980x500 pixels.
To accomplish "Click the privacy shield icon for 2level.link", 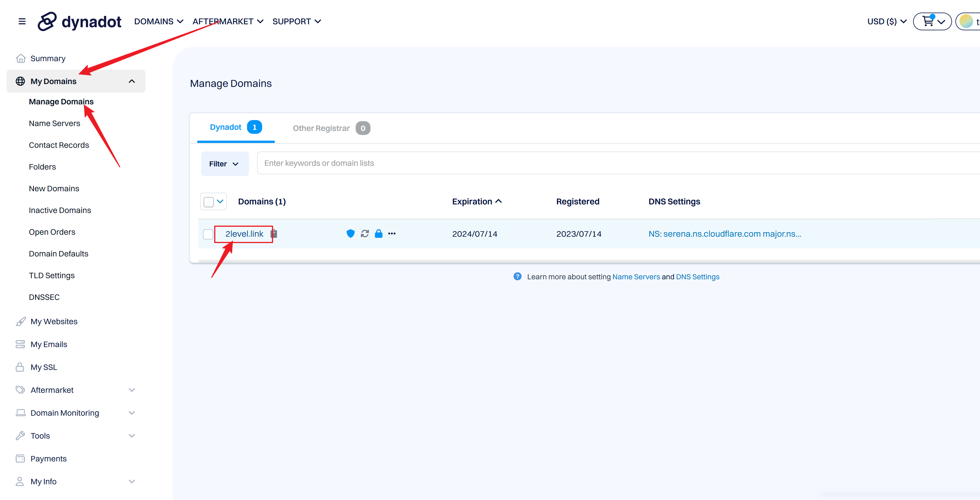I will pyautogui.click(x=350, y=234).
